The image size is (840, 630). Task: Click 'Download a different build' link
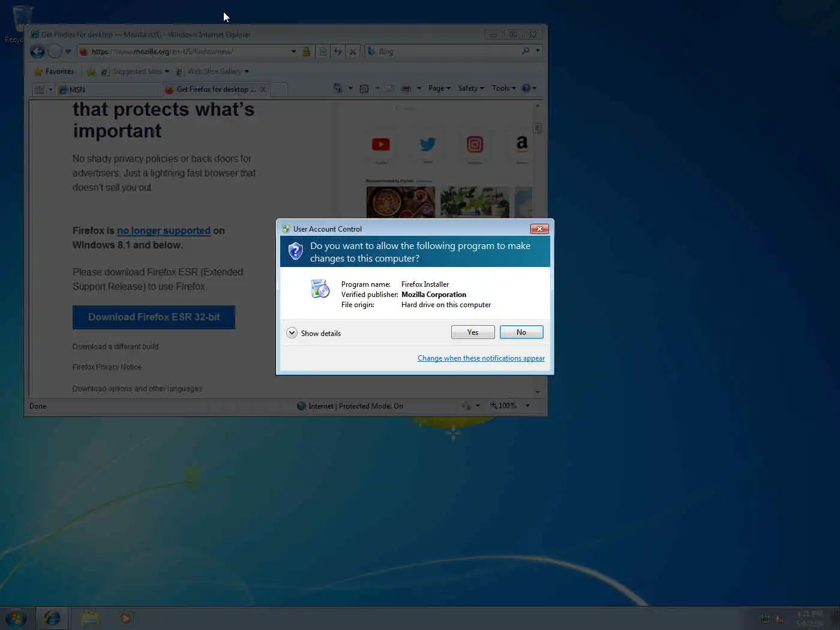pyautogui.click(x=115, y=347)
